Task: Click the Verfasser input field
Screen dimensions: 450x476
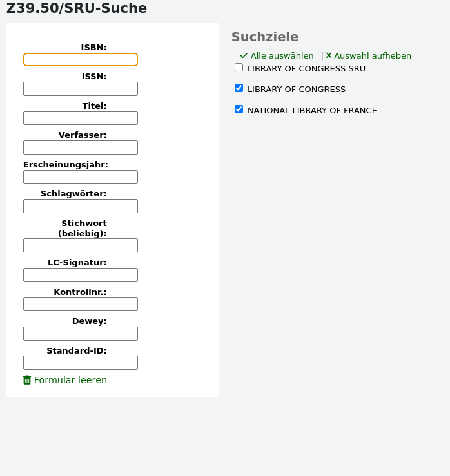Action: tap(81, 148)
